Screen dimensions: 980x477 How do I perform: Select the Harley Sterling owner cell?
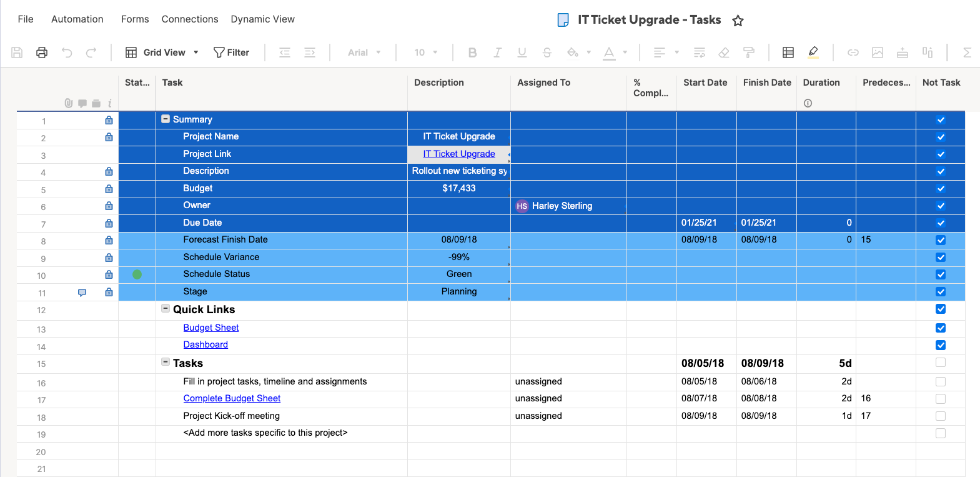(568, 206)
